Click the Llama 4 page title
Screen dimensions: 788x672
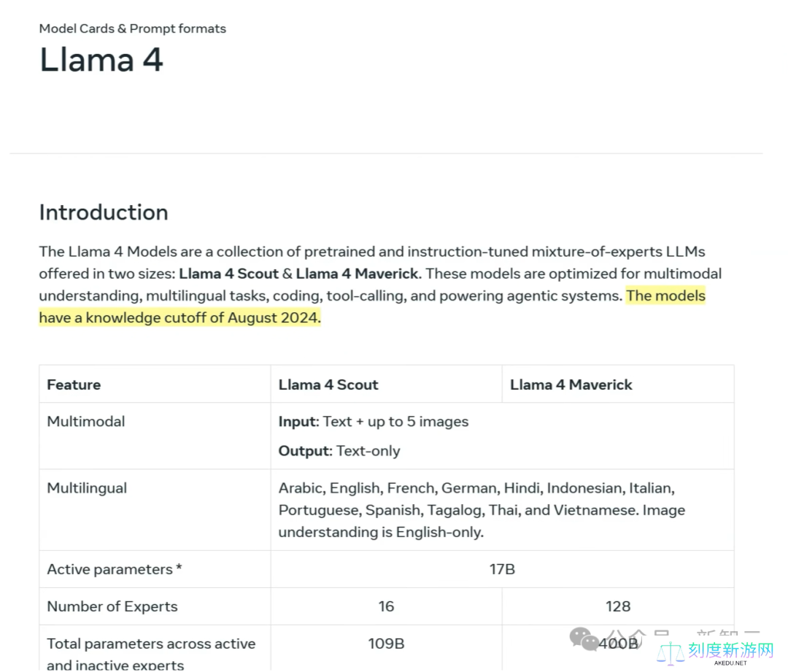point(101,60)
